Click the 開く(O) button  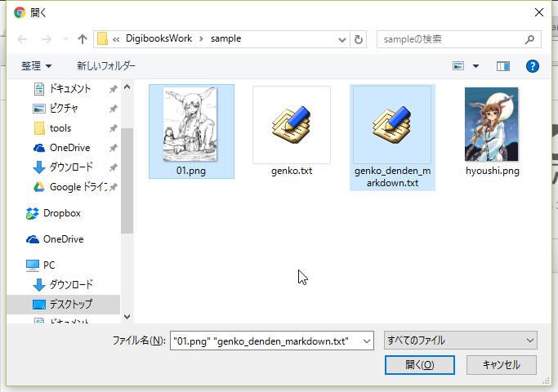coord(420,365)
